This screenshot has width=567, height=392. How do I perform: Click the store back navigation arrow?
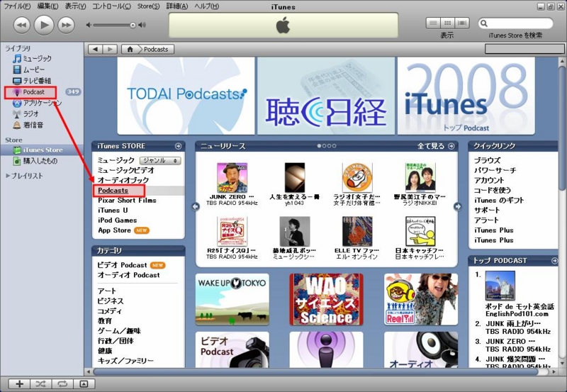click(x=95, y=49)
